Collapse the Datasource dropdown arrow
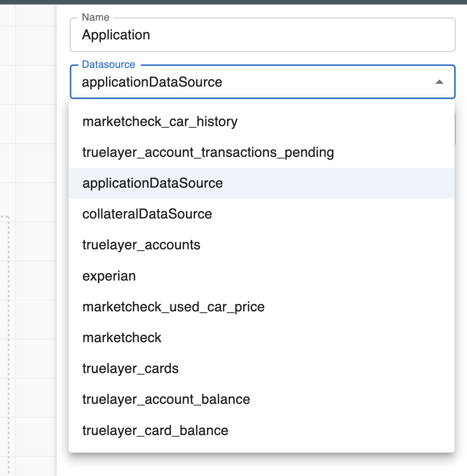Viewport: 467px width, 476px height. click(439, 82)
